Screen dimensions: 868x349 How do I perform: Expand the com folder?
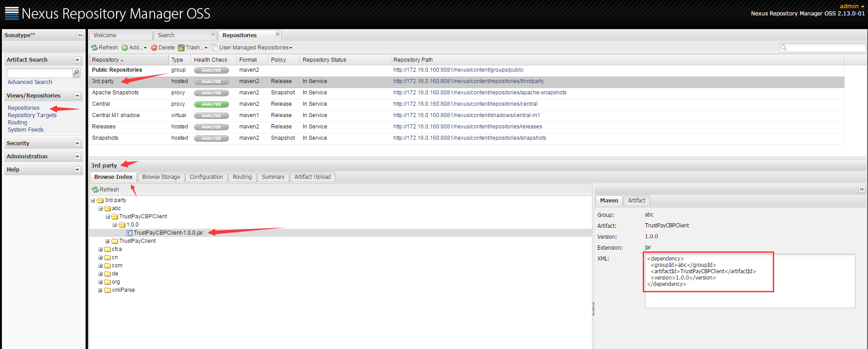[x=100, y=265]
